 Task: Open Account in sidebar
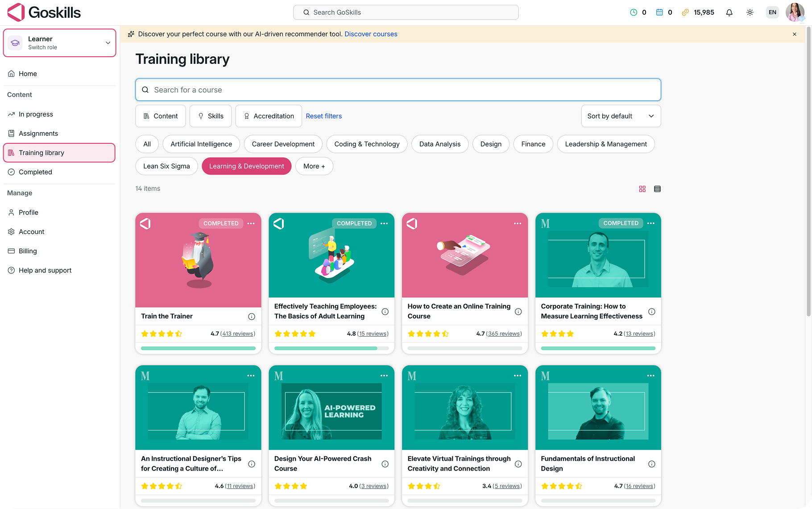click(x=32, y=232)
